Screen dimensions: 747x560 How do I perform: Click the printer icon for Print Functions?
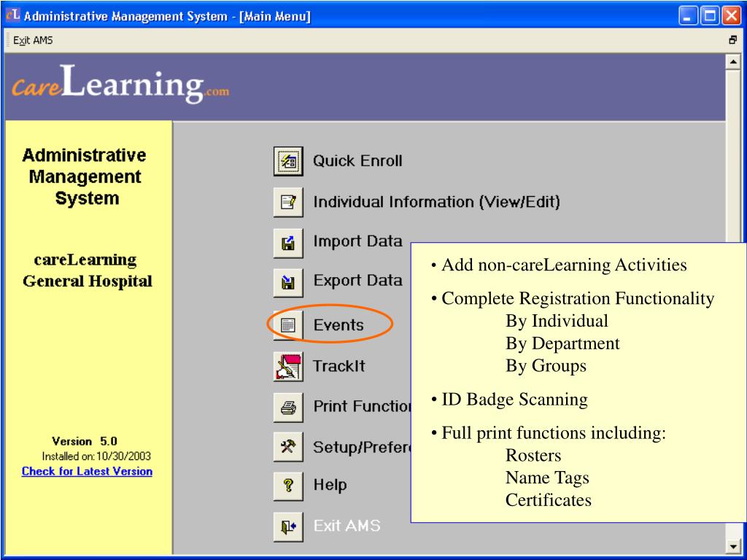pos(288,407)
